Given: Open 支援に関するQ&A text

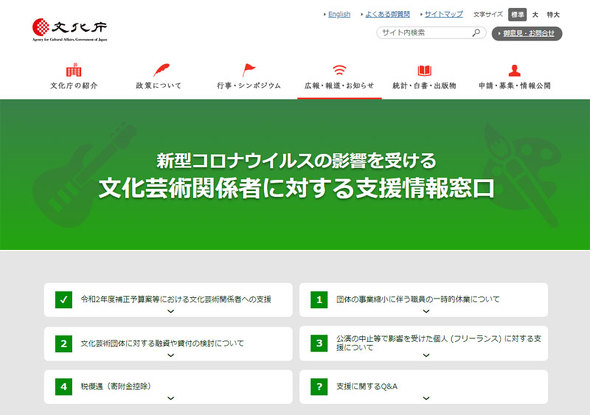Looking at the screenshot, I should [367, 386].
